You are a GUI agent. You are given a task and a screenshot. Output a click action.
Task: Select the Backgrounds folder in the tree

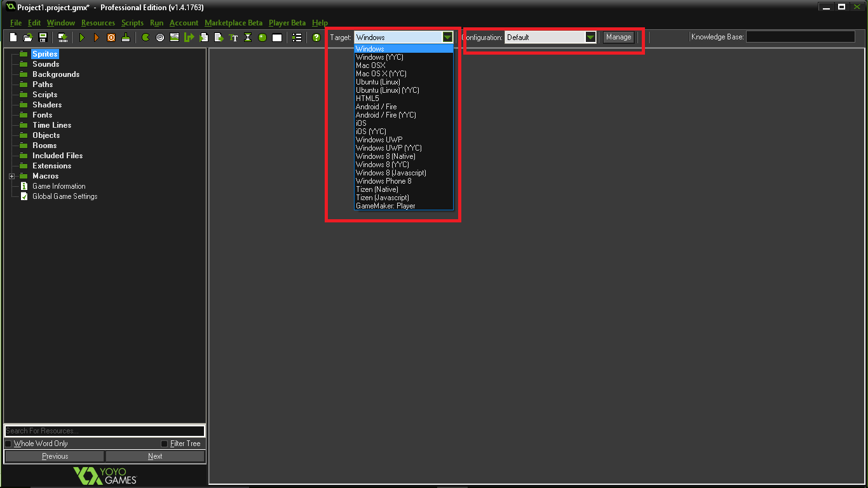(56, 74)
